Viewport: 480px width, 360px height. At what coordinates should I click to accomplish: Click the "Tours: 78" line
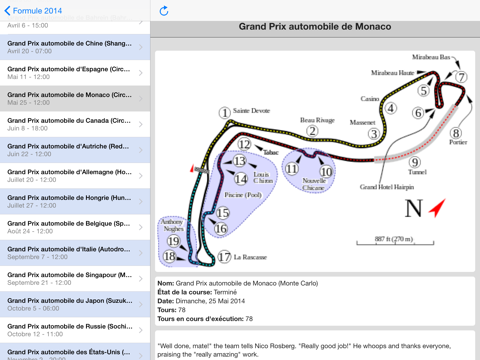click(x=171, y=310)
